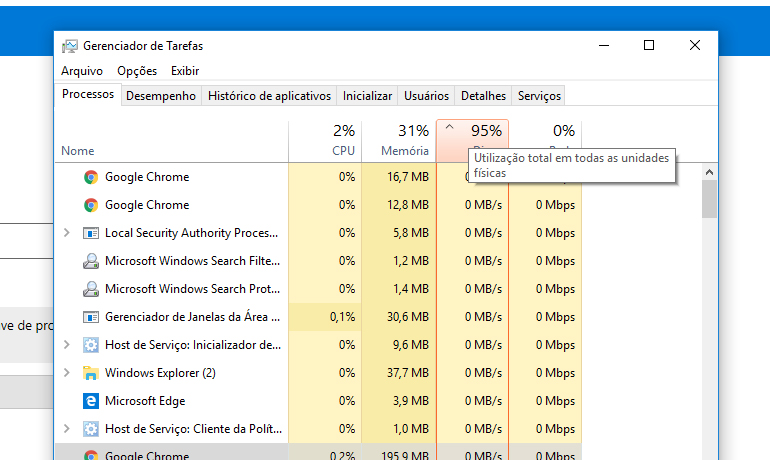Open the Exibir menu
Screen dimensions: 770x460
tap(185, 71)
